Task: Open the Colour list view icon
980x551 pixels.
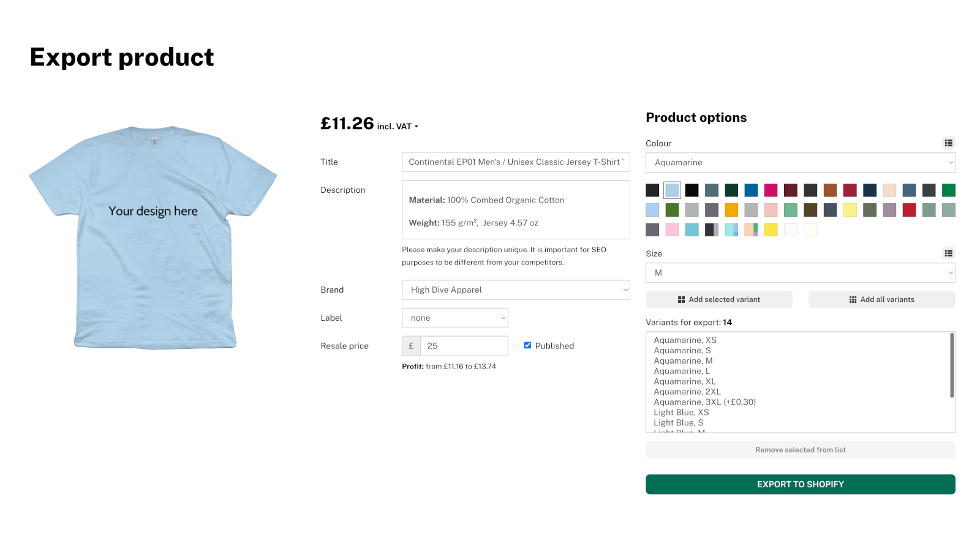Action: point(948,143)
